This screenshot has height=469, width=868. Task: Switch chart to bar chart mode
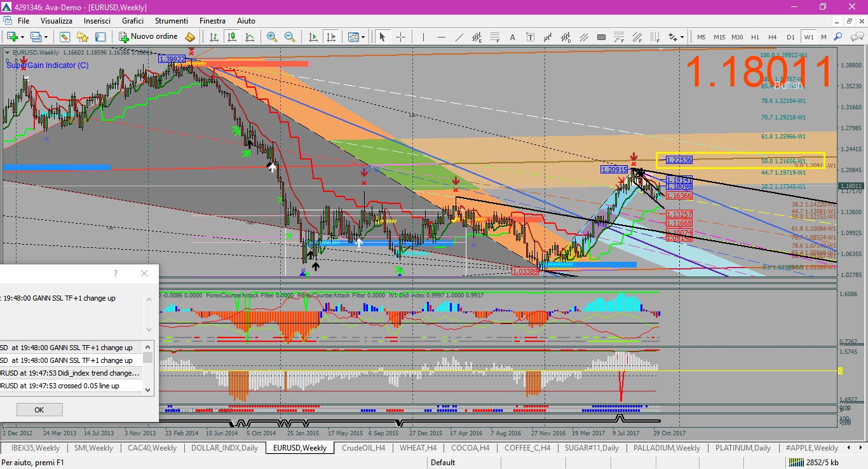(x=214, y=37)
